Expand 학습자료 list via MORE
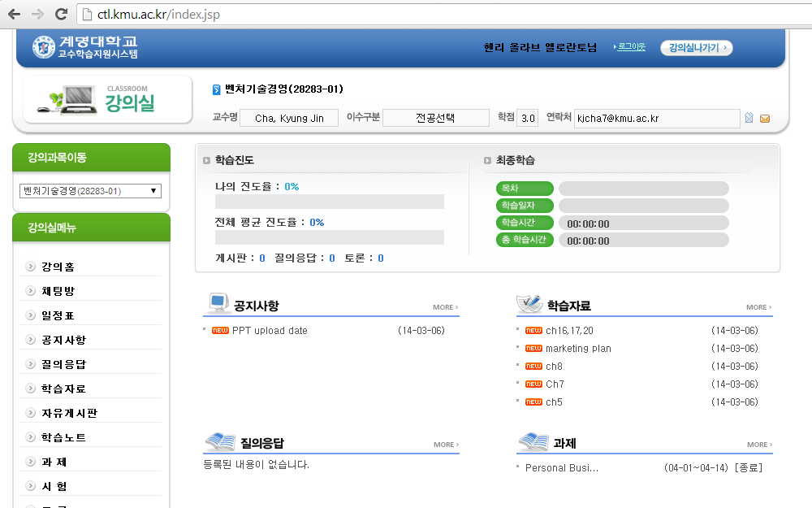This screenshot has width=812, height=508. [x=758, y=307]
